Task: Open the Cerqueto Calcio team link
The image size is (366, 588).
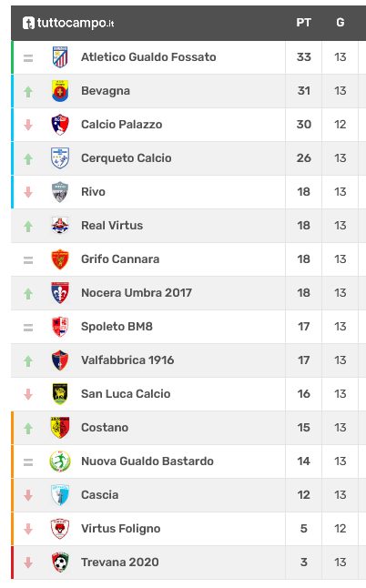Action: pyautogui.click(x=127, y=158)
